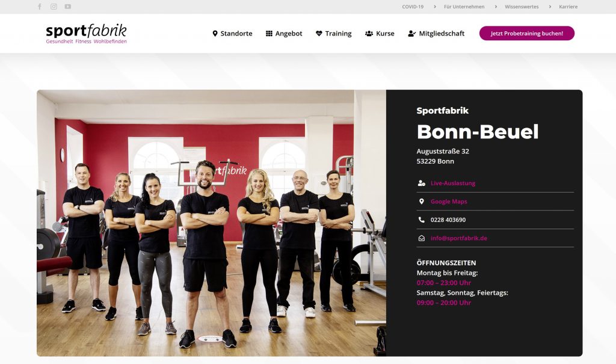Open the Kurse menu item
This screenshot has height=364, width=616.
click(x=380, y=34)
